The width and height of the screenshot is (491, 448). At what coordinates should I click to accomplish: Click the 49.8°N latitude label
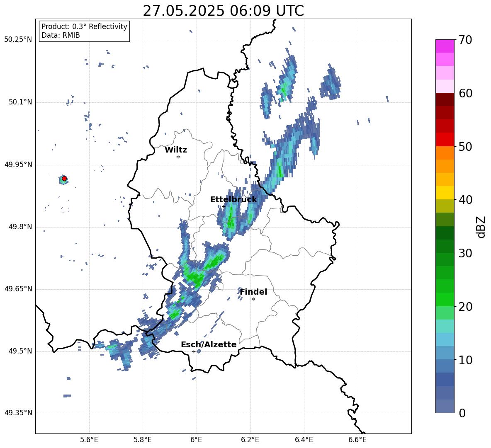(20, 227)
